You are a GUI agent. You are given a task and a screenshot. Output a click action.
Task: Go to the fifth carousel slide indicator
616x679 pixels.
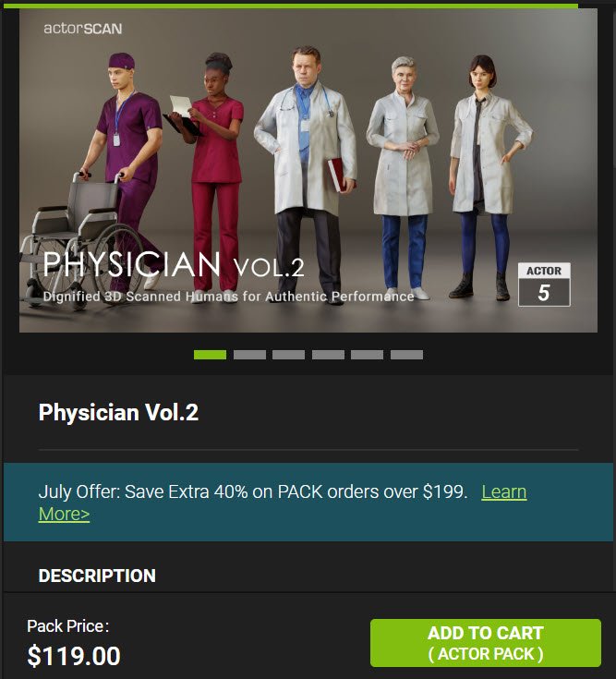367,355
